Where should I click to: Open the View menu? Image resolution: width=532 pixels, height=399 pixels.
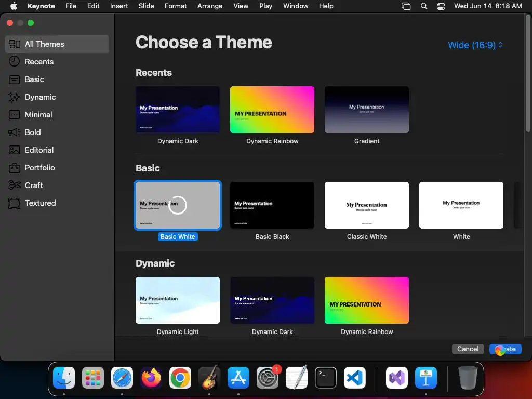tap(241, 6)
